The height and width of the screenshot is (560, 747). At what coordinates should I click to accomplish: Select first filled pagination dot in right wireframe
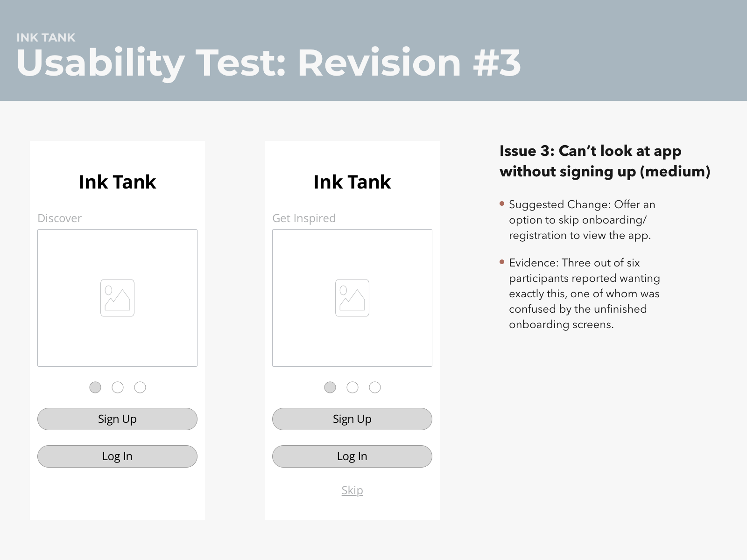330,387
